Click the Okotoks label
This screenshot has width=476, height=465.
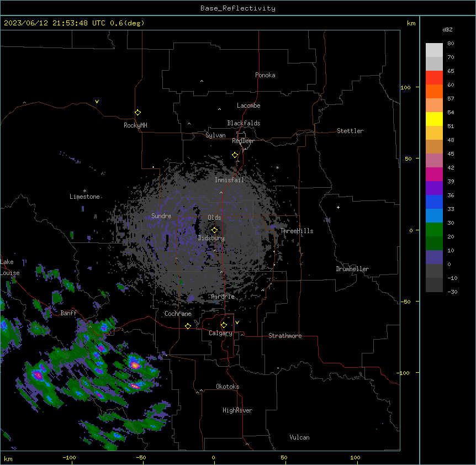[228, 387]
